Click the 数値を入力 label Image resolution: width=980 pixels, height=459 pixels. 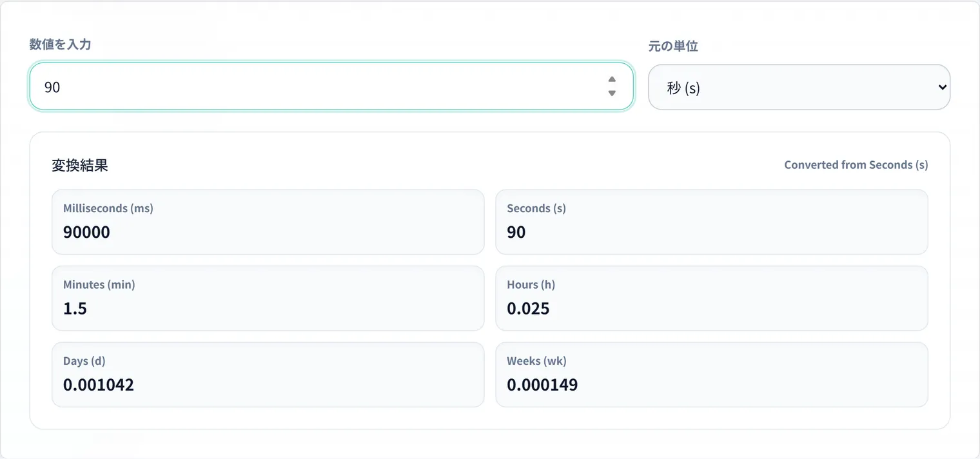click(x=60, y=44)
